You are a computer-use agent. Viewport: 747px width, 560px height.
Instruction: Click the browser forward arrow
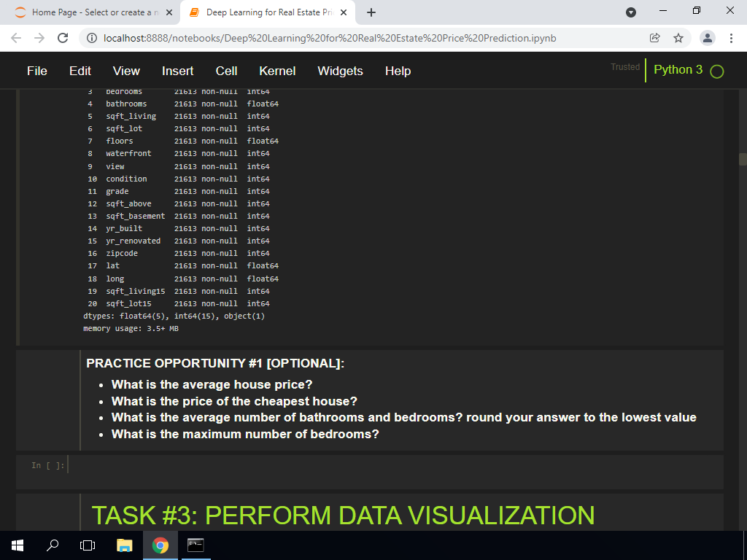point(39,38)
